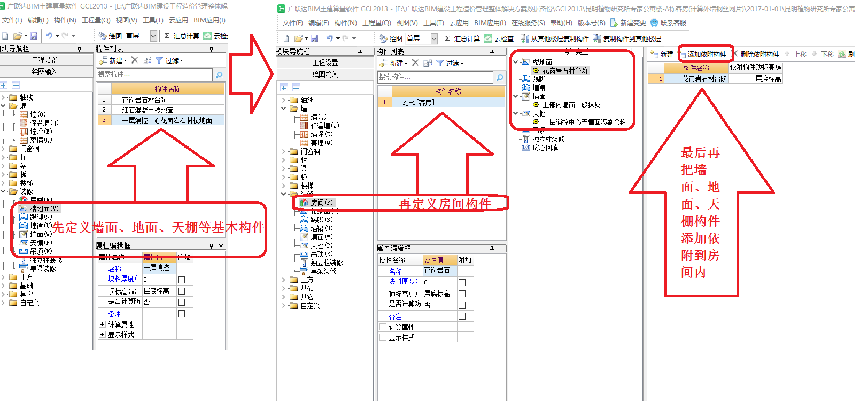Toggle 块料厚度 checkbox in the right property editor
Viewport: 868px width, 401px height.
[462, 282]
